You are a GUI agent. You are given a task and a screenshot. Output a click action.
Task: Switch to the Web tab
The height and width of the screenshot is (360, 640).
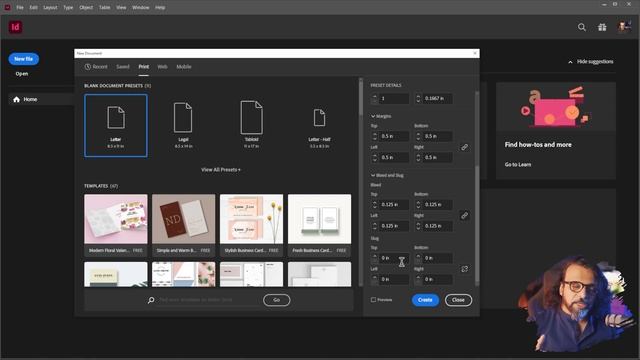point(162,67)
